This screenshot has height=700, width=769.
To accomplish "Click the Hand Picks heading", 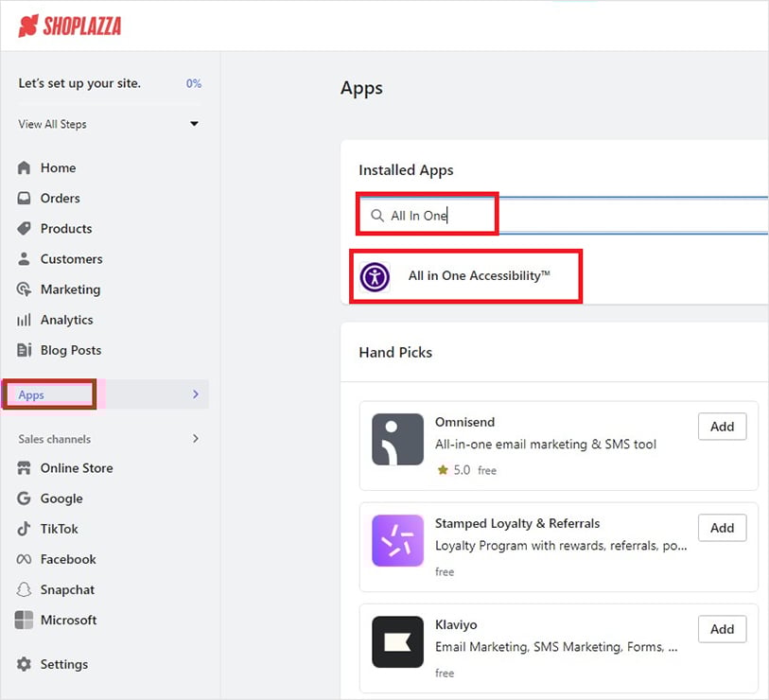I will 395,352.
